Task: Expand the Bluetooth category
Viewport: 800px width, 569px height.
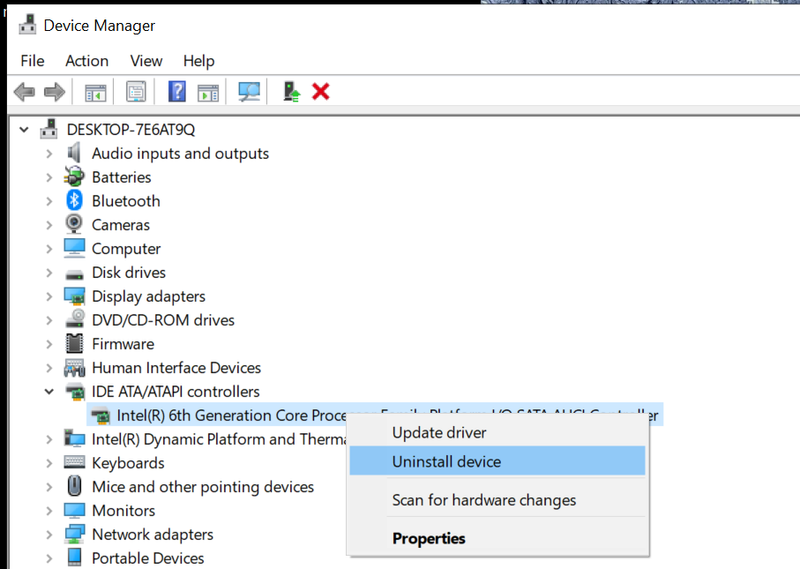Action: [x=49, y=201]
